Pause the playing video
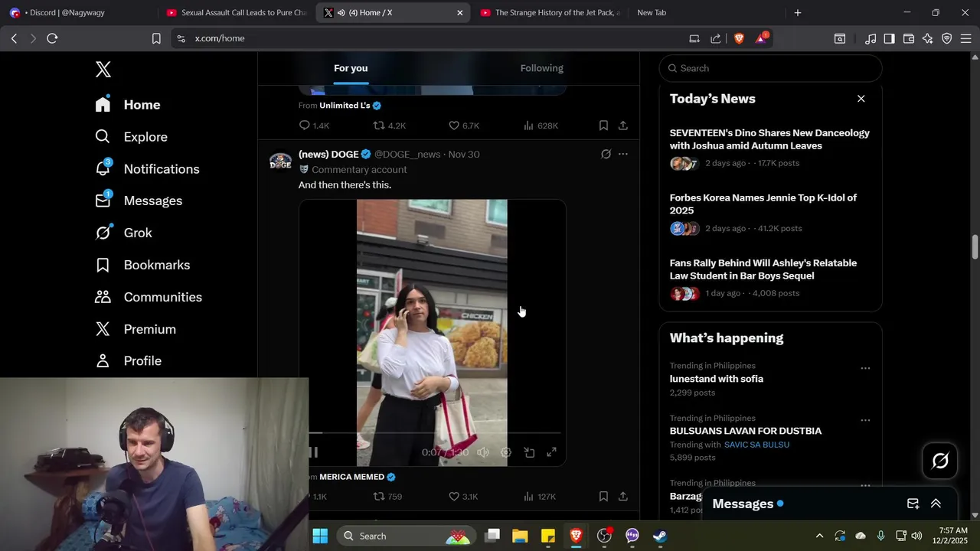 [313, 452]
